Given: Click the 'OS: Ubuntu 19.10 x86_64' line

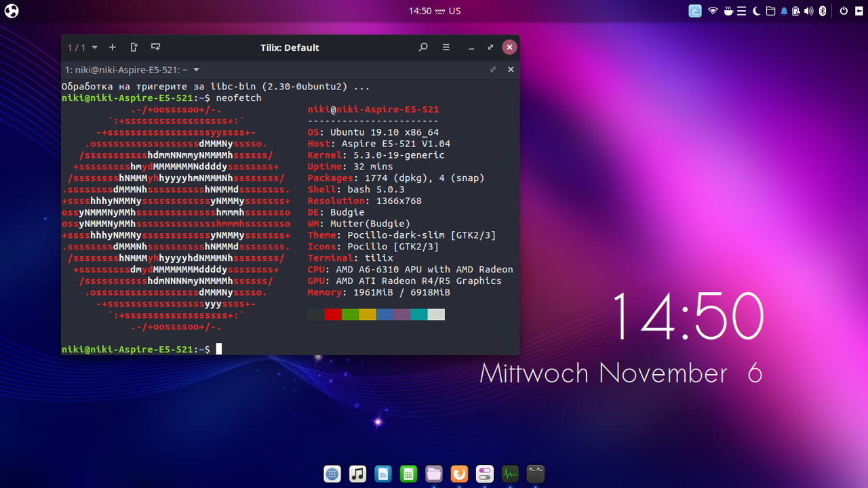Looking at the screenshot, I should point(373,132).
